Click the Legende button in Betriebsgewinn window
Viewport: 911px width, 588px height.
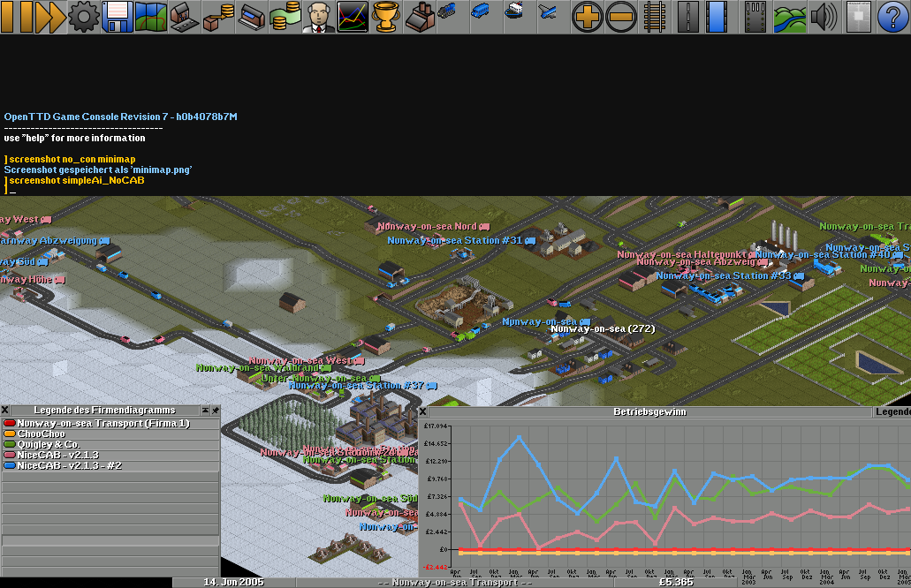[x=892, y=411]
